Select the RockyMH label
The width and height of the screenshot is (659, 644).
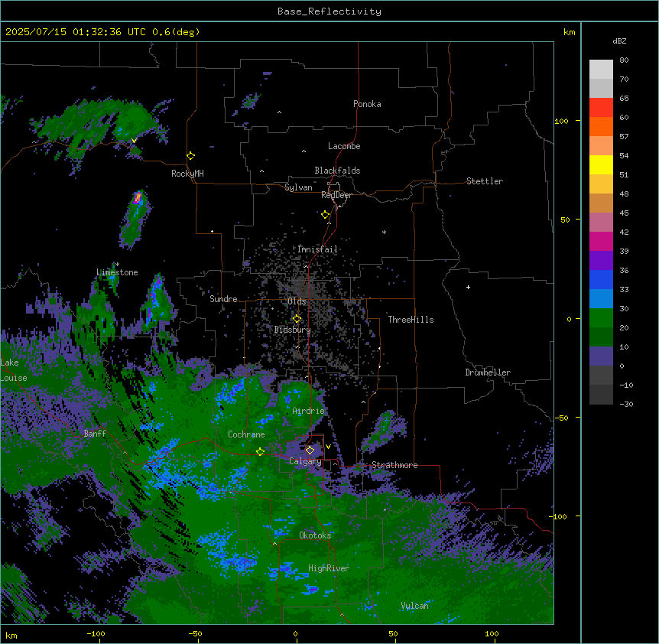click(187, 174)
